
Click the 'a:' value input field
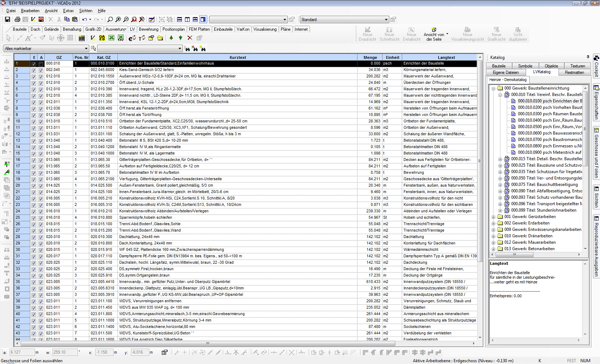(22, 352)
